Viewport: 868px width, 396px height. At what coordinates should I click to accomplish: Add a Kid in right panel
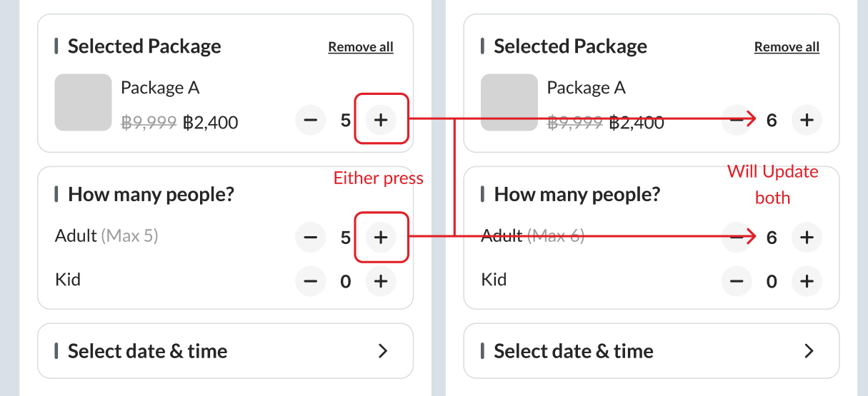(807, 281)
